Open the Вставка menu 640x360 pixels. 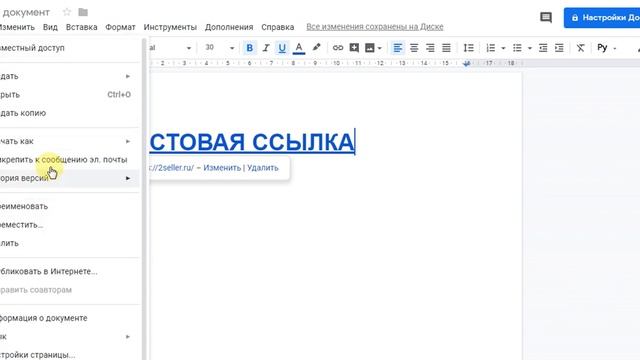click(x=82, y=27)
